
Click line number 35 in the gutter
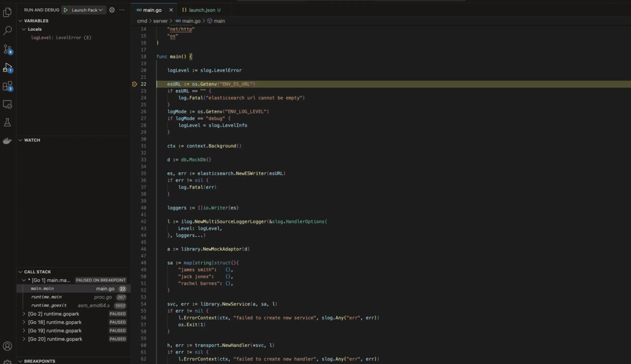pyautogui.click(x=143, y=173)
